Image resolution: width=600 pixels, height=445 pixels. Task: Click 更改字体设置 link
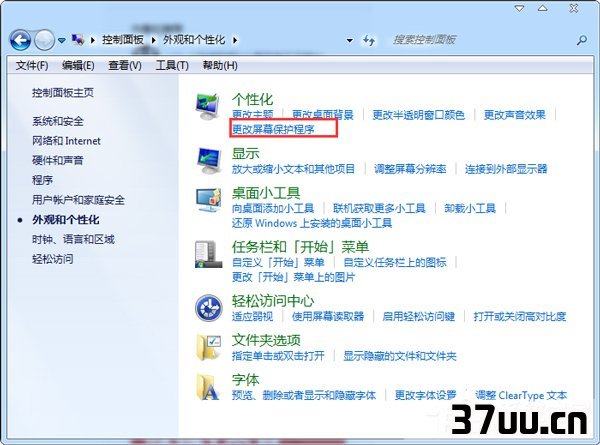click(x=426, y=395)
